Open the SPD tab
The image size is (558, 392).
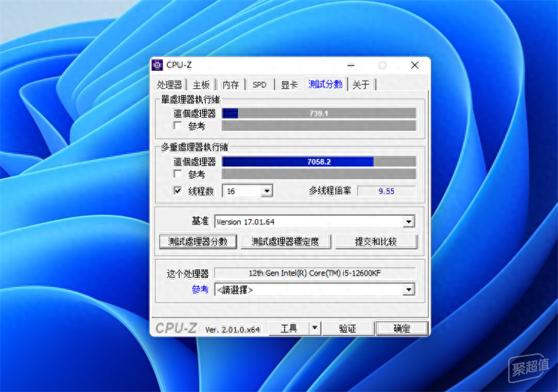coord(260,84)
